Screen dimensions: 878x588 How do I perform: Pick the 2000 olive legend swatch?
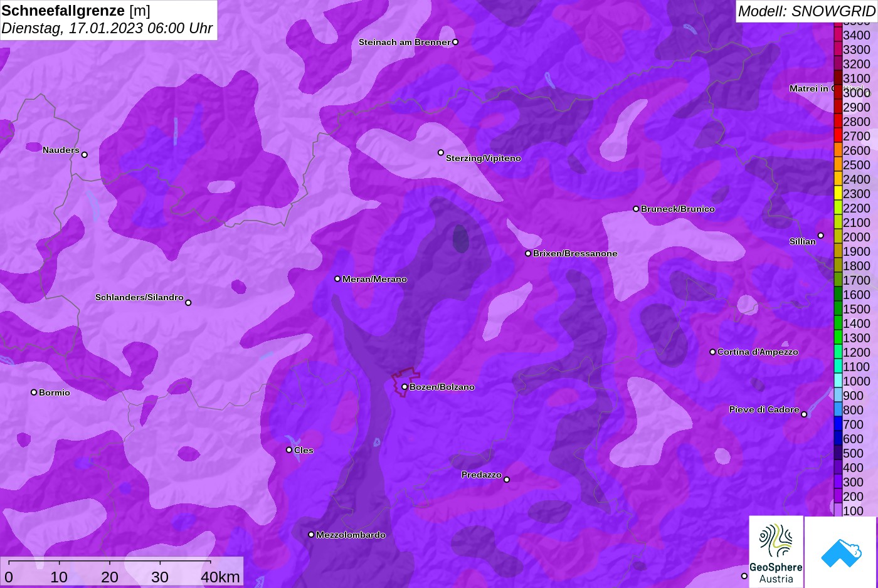(838, 237)
